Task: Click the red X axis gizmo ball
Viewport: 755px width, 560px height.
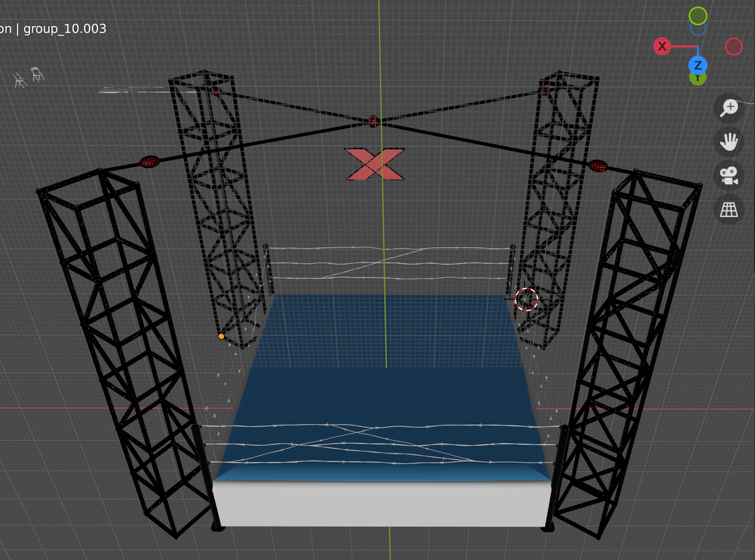Action: tap(662, 46)
